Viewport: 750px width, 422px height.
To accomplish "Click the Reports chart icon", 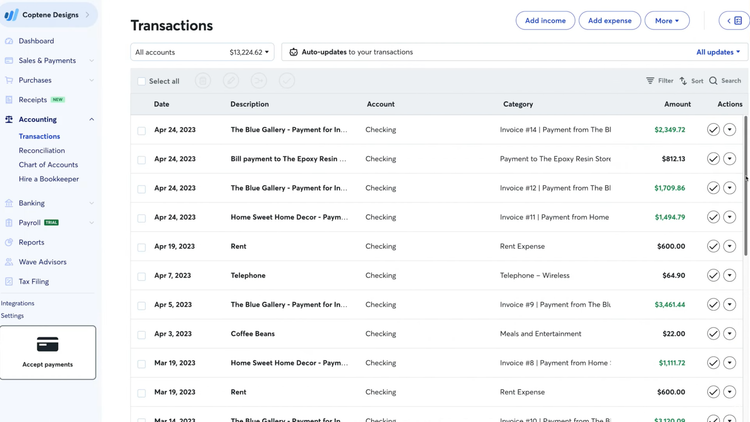I will point(9,243).
